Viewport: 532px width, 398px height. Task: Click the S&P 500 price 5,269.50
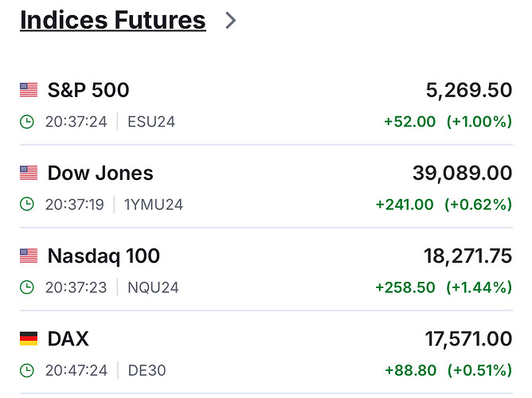pyautogui.click(x=469, y=90)
